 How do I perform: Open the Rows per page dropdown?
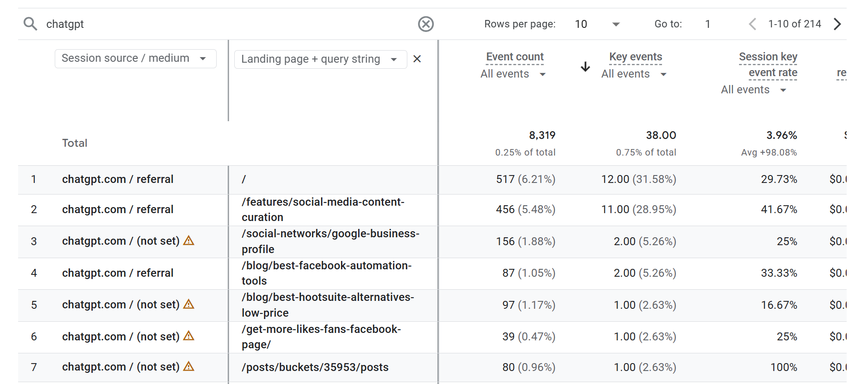[x=598, y=24]
